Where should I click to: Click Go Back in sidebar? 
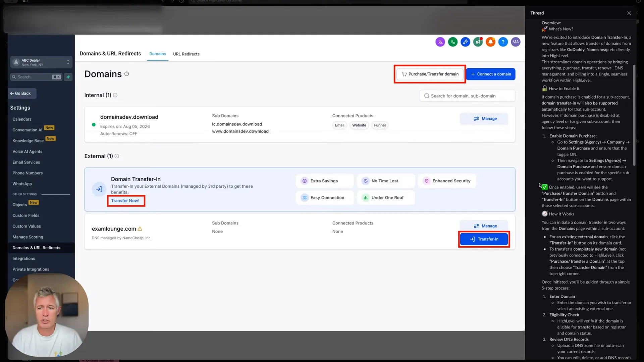coord(22,94)
